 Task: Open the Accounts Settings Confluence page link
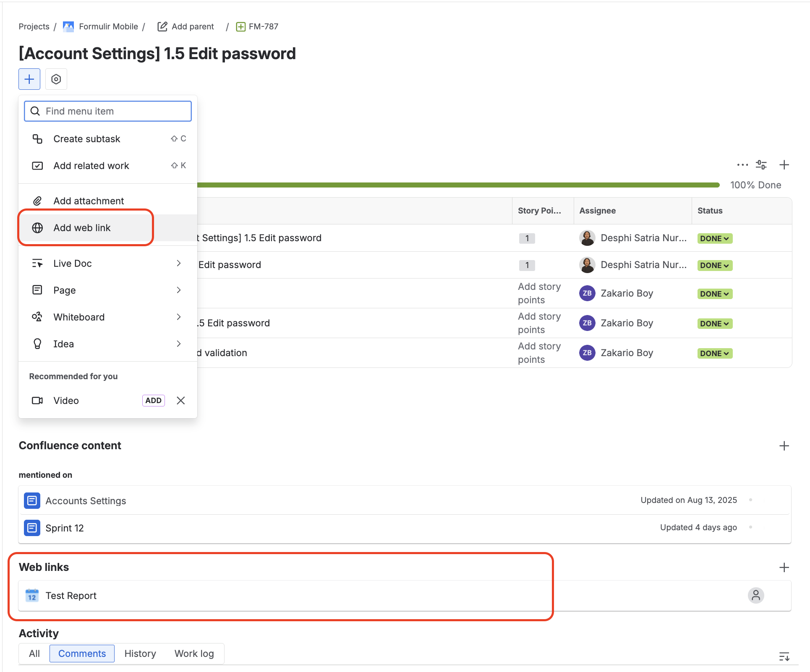(x=86, y=501)
